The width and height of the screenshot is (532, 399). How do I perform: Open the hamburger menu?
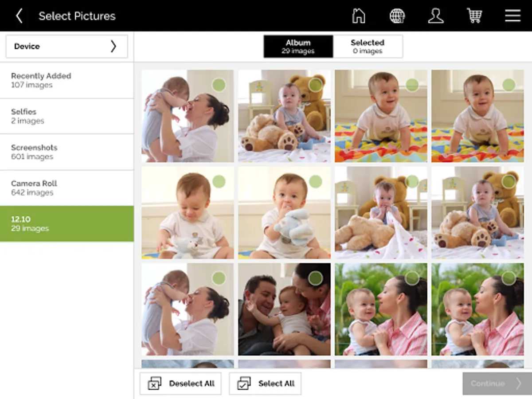[x=512, y=16]
